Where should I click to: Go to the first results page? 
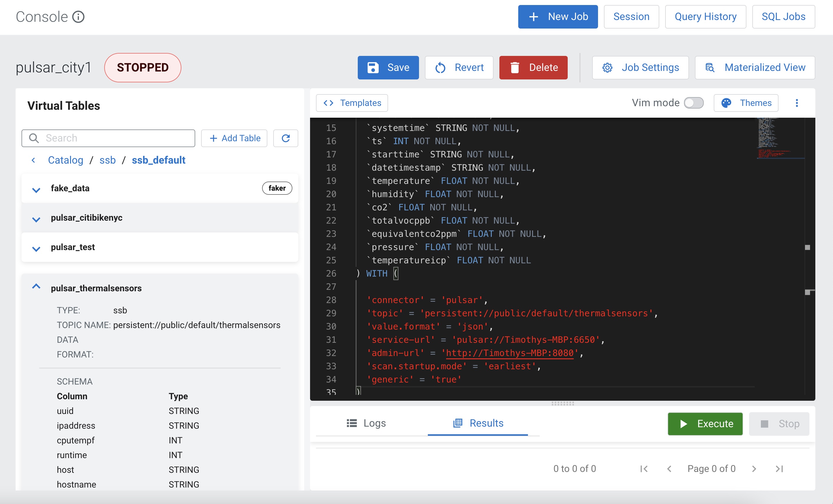click(x=644, y=468)
